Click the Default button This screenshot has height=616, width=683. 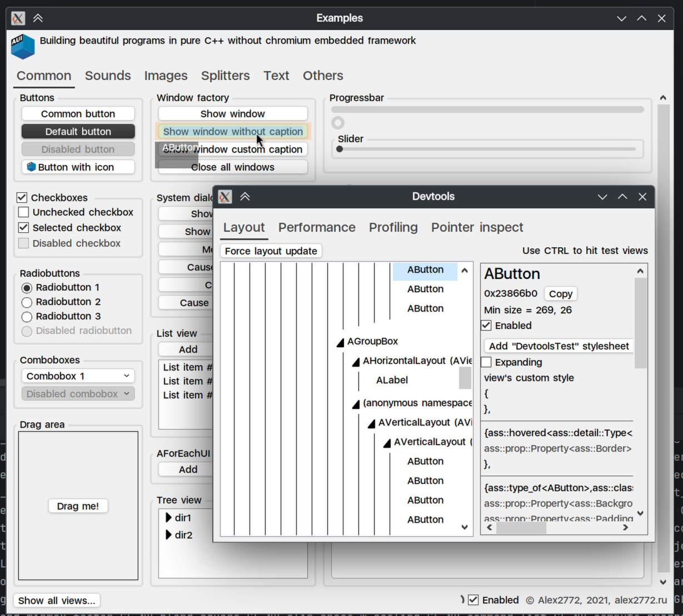78,132
